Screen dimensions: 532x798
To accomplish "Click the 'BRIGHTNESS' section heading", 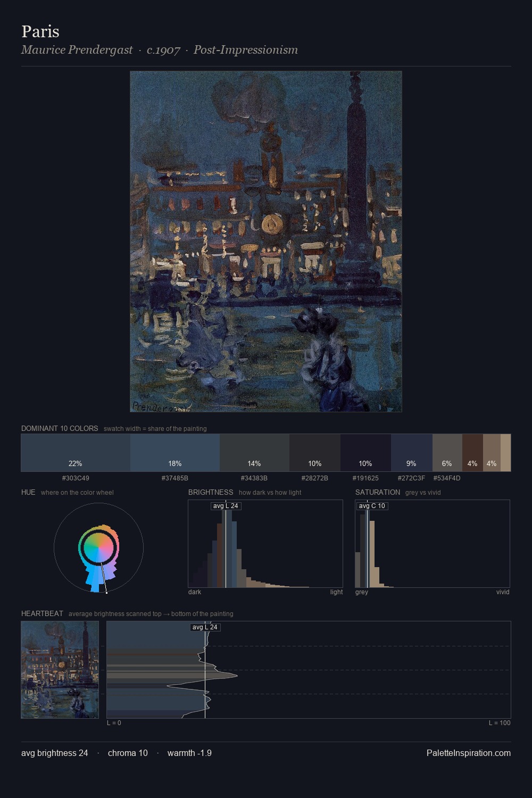I will pyautogui.click(x=211, y=492).
